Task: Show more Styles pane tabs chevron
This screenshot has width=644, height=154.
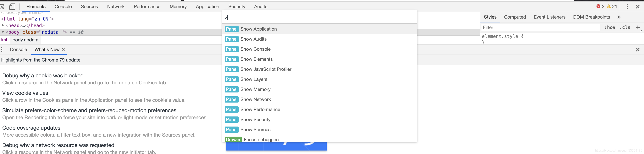Action: [619, 17]
